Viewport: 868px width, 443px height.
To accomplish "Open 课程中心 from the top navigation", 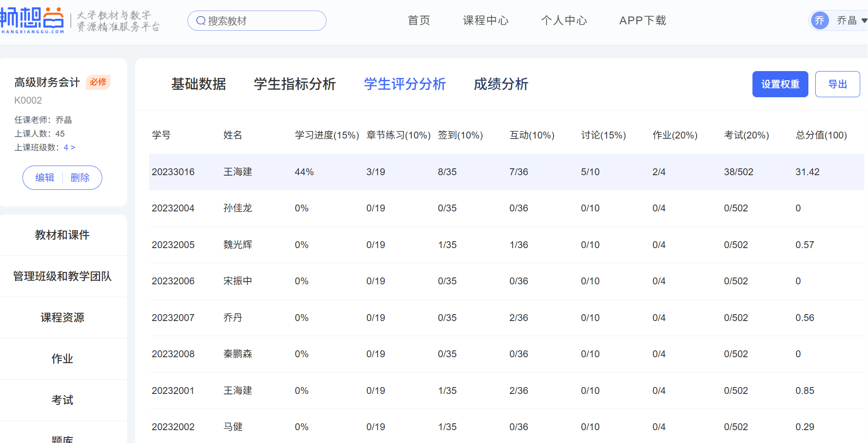I will tap(486, 21).
